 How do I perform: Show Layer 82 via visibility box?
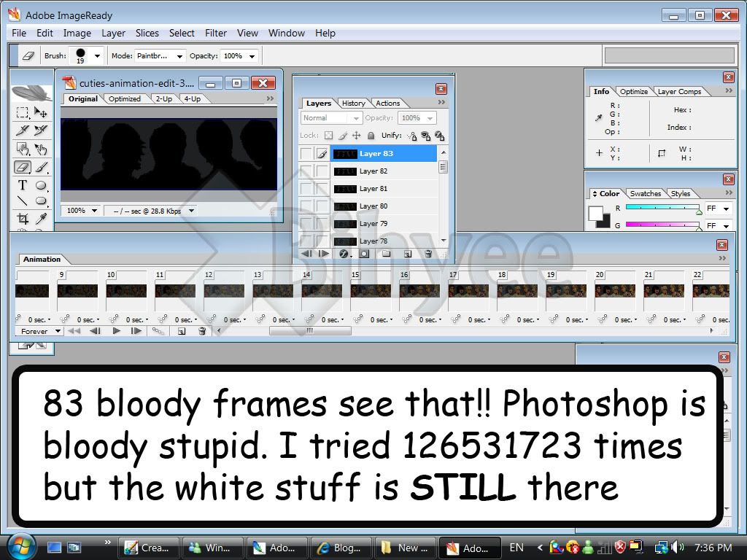click(x=306, y=171)
